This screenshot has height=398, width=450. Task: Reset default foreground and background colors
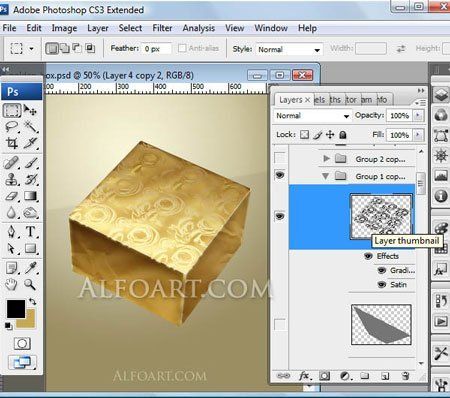(8, 326)
